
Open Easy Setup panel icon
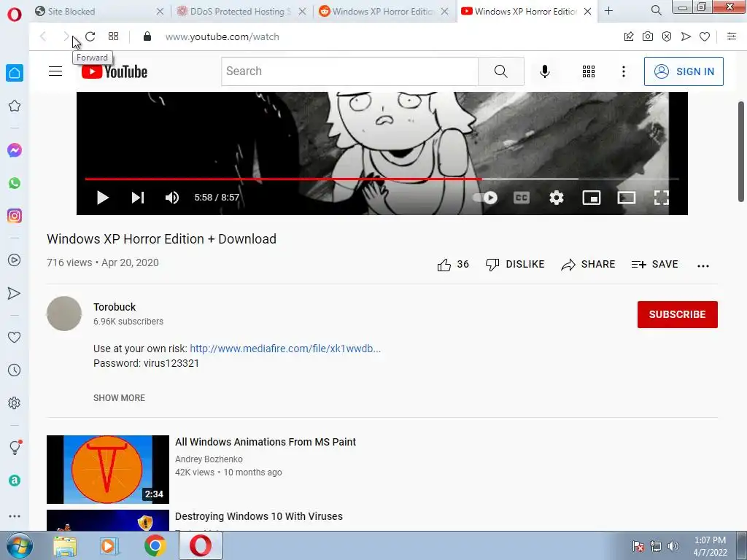coord(732,36)
